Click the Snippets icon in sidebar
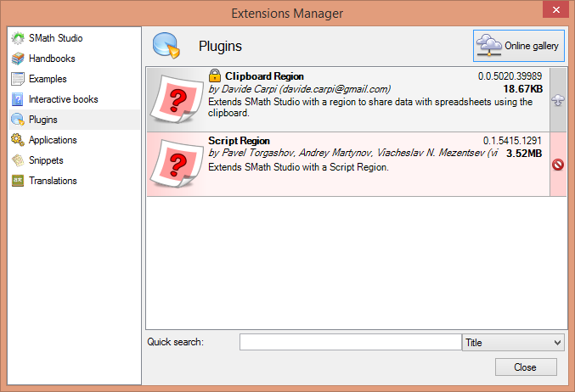The width and height of the screenshot is (575, 392). [17, 160]
